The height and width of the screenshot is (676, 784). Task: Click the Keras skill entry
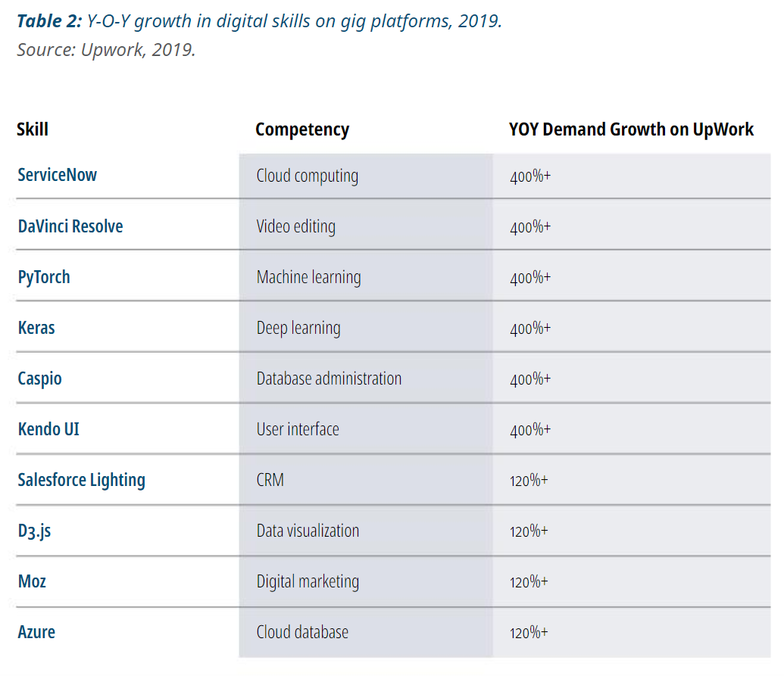[36, 328]
